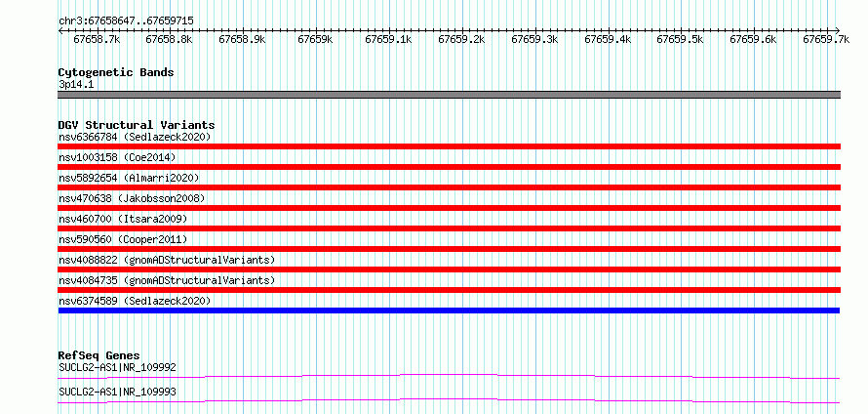Open variant nsv6374589 (Sedlazeck2020) label
Image resolution: width=868 pixels, height=414 pixels.
point(135,301)
